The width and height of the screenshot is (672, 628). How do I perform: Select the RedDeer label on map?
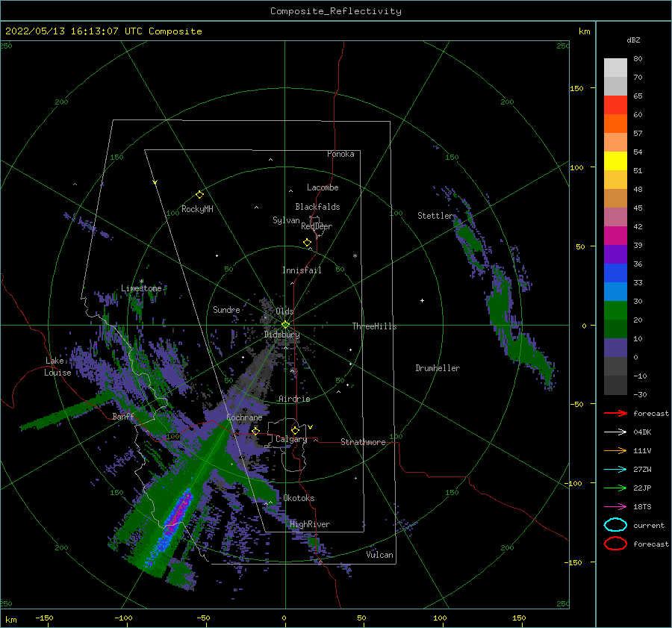click(317, 226)
